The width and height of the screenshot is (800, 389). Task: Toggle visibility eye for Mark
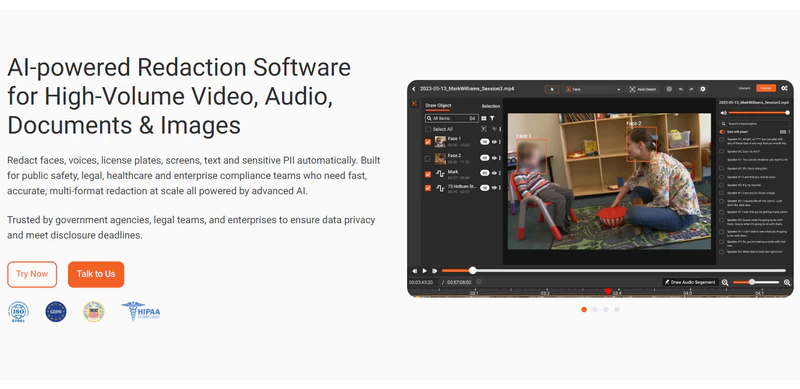click(x=494, y=173)
